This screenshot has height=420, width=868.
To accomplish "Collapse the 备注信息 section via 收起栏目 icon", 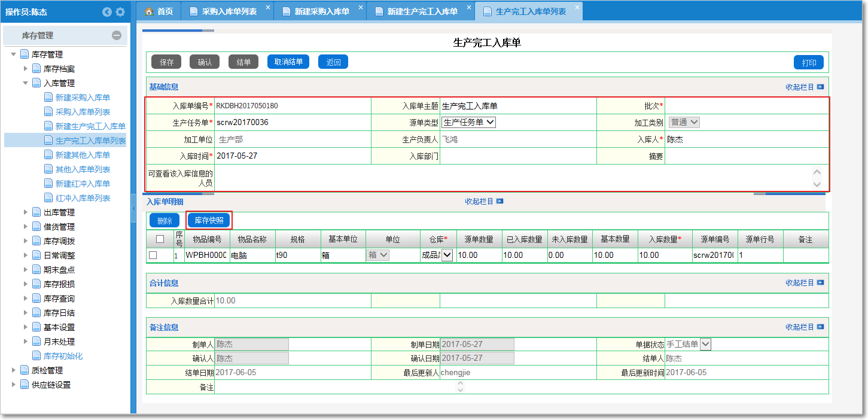I will pyautogui.click(x=820, y=327).
